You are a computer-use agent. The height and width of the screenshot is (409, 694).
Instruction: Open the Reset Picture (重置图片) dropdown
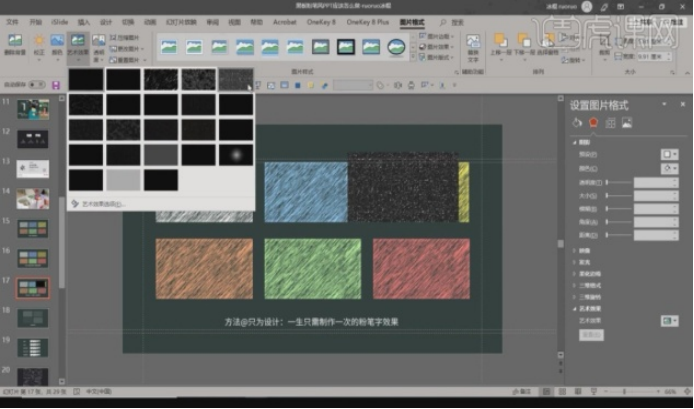coord(127,60)
